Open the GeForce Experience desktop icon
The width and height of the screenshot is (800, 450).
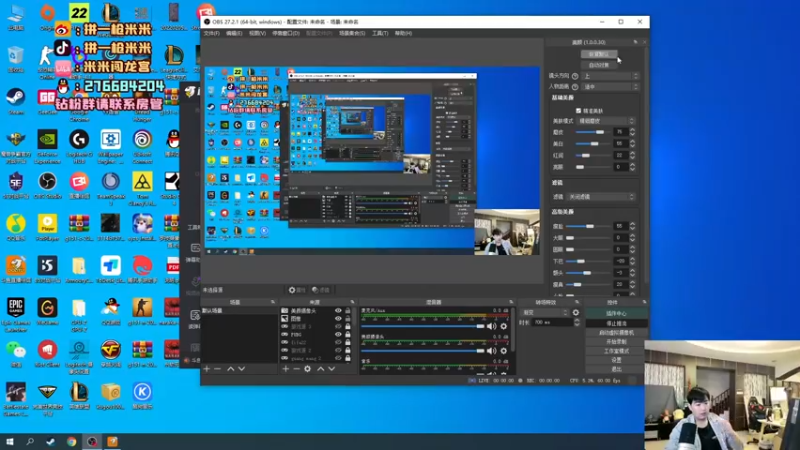47,146
